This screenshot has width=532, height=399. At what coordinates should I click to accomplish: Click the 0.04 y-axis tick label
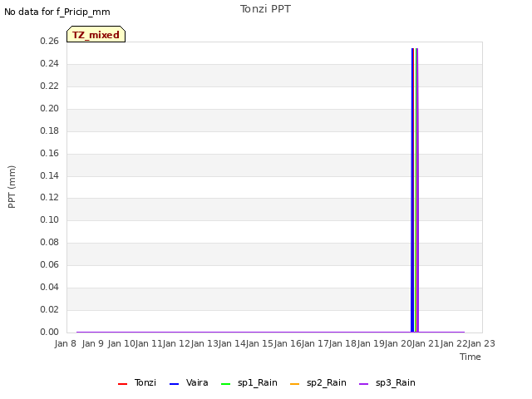click(x=50, y=287)
